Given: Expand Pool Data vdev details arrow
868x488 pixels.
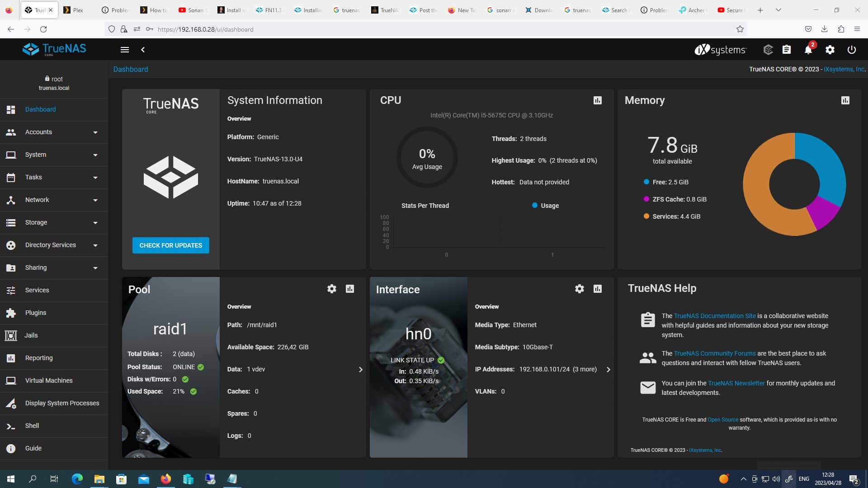Looking at the screenshot, I should coord(360,370).
